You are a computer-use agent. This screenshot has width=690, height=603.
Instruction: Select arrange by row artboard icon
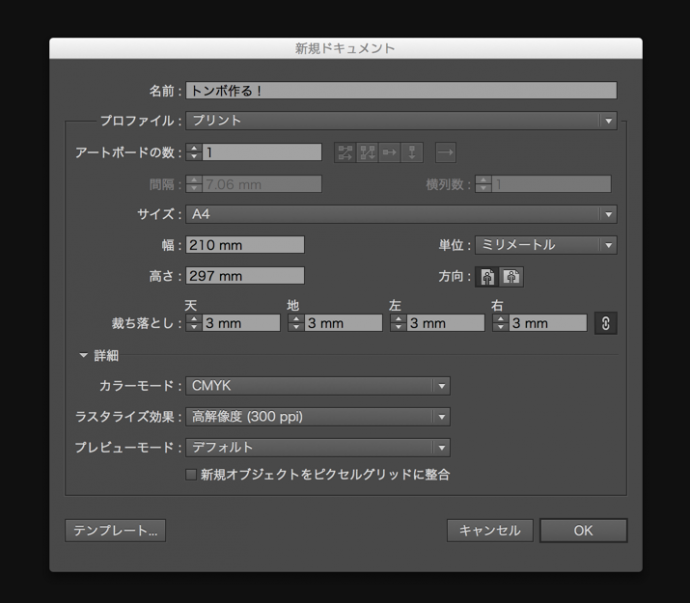[x=389, y=153]
